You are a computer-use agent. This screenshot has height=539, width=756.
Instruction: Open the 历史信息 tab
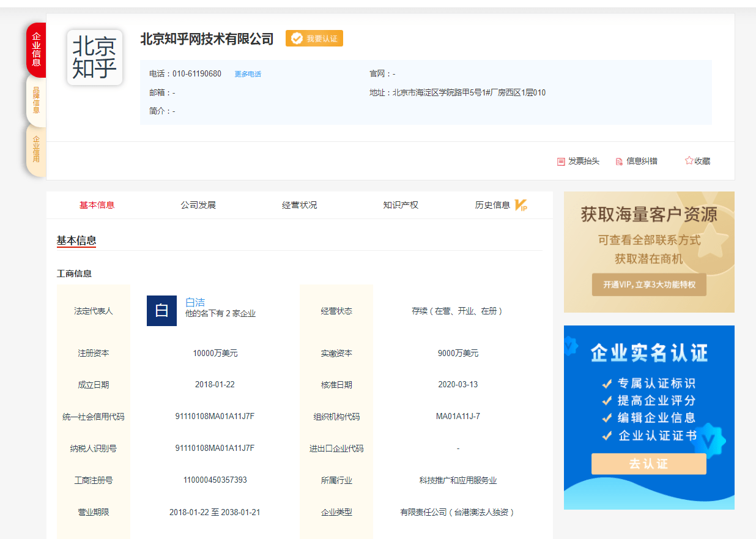[x=492, y=205]
